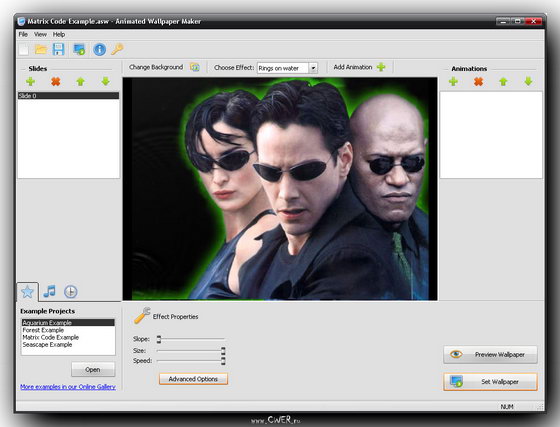
Task: Minimize the Animated Wallpaper Maker window
Action: 503,21
